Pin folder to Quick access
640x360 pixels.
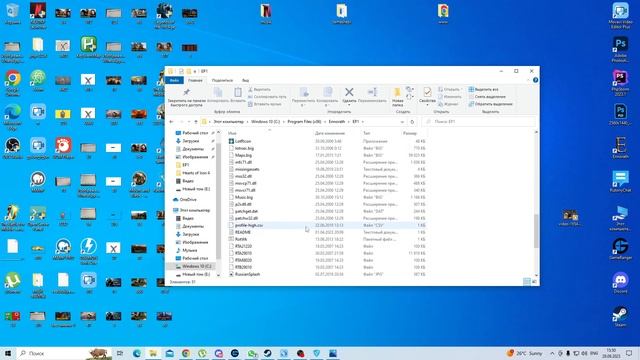186,97
